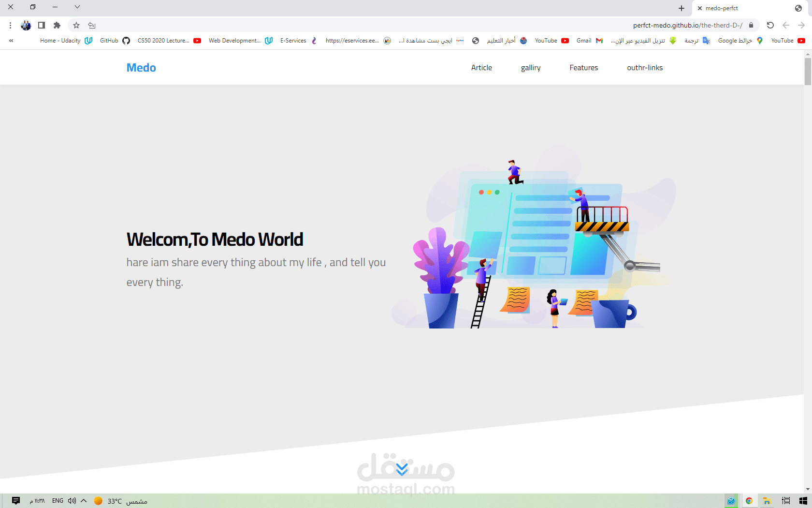The image size is (812, 508).
Task: Expand hidden tray icons with the chevron
Action: [x=83, y=501]
